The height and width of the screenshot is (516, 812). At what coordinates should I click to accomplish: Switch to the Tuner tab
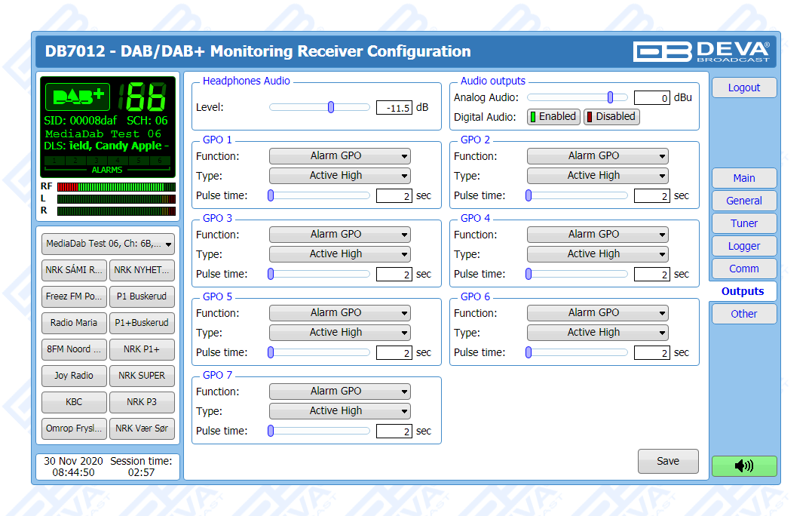(x=743, y=223)
